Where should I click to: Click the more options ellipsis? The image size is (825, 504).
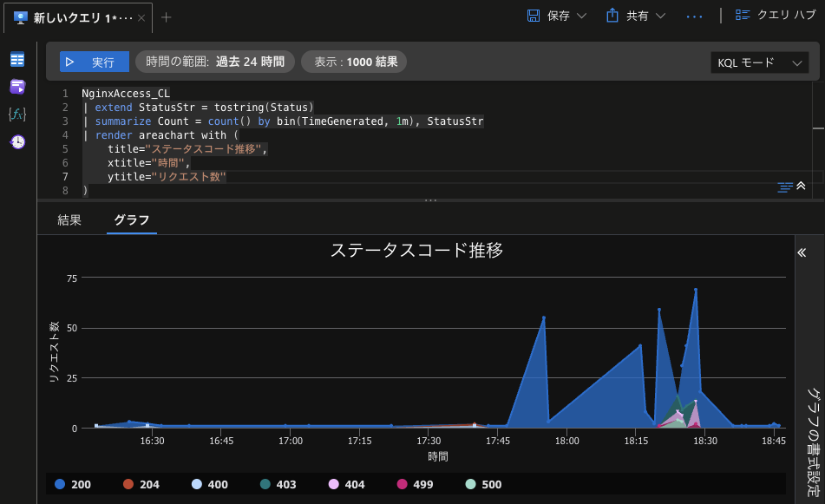pyautogui.click(x=694, y=16)
